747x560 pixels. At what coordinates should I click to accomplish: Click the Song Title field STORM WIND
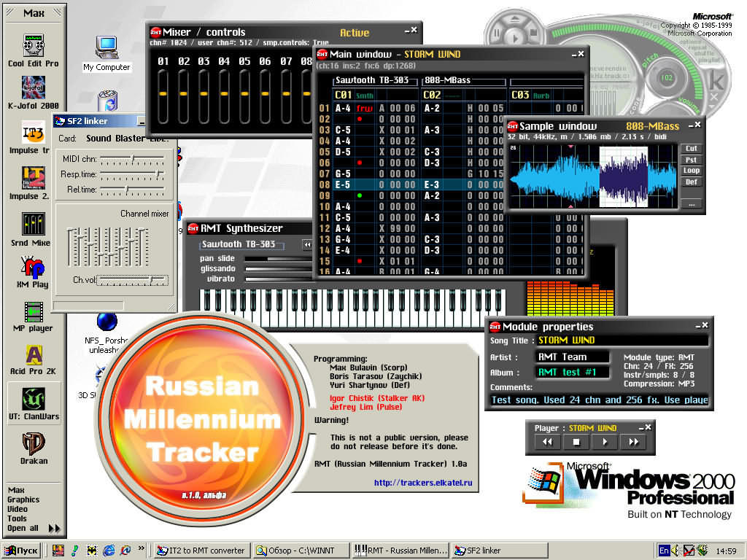point(622,341)
